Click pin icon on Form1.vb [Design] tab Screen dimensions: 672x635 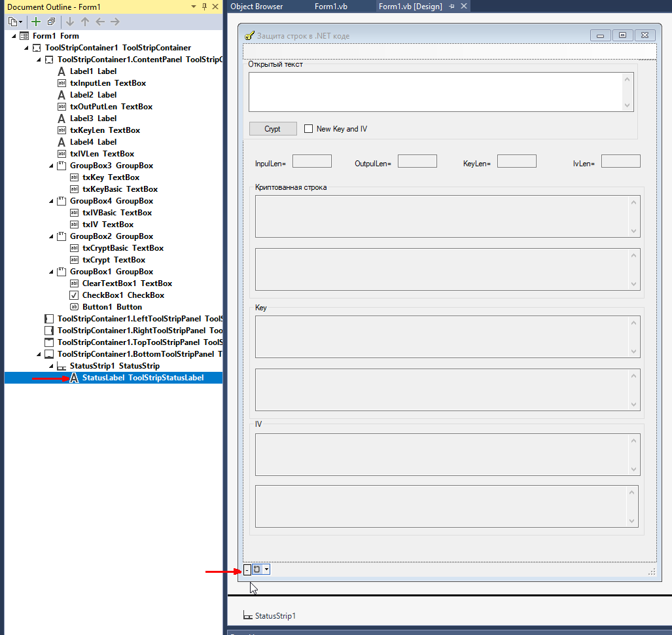coord(451,7)
